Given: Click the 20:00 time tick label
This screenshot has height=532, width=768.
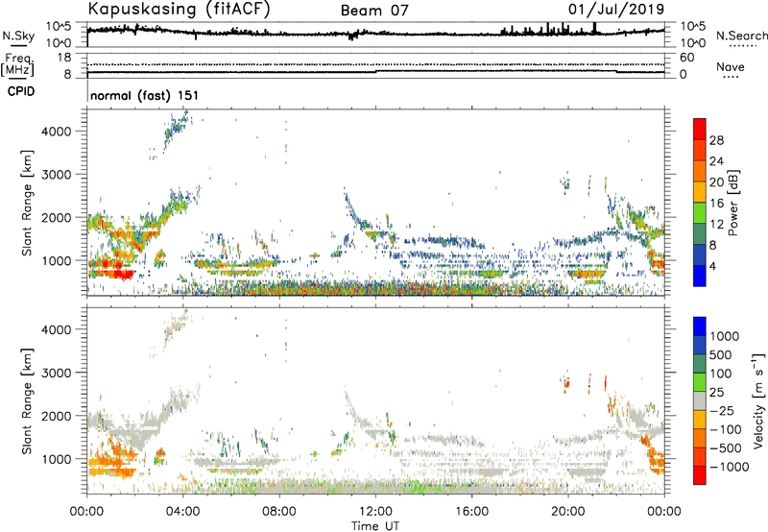Looking at the screenshot, I should (568, 512).
